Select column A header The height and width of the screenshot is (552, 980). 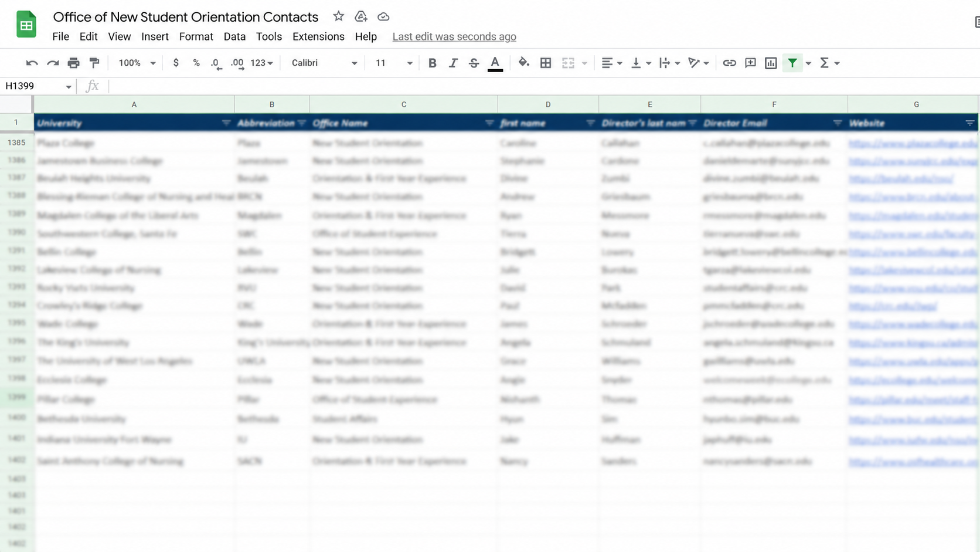click(x=134, y=104)
